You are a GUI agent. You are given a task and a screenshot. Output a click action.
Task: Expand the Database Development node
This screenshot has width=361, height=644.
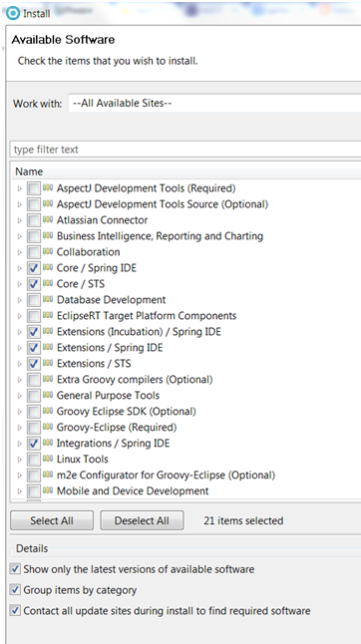(x=19, y=300)
